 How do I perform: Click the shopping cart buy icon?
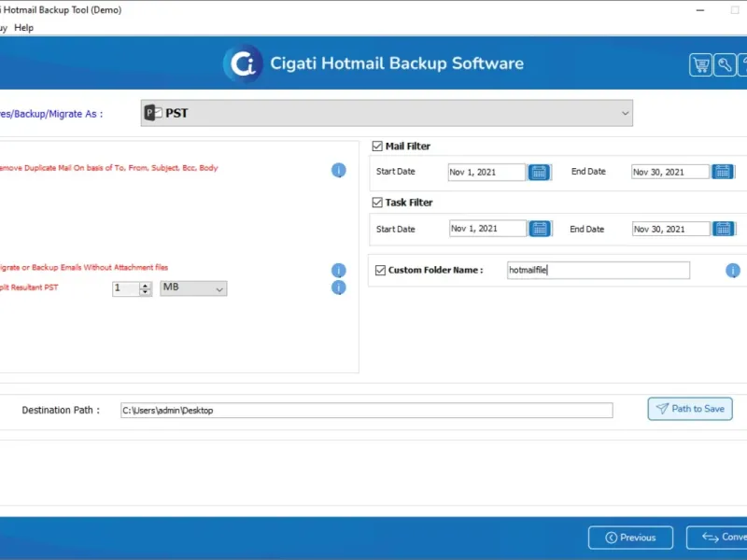click(x=700, y=64)
